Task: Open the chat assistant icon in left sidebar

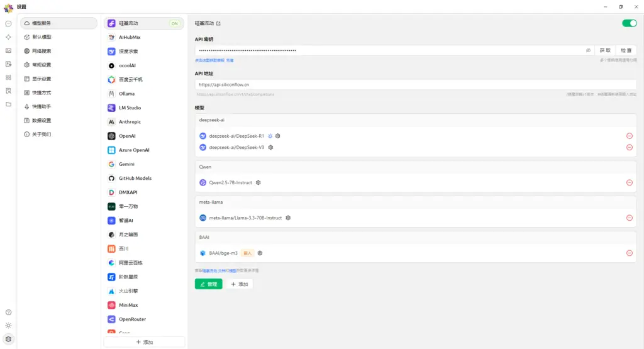Action: tap(8, 23)
